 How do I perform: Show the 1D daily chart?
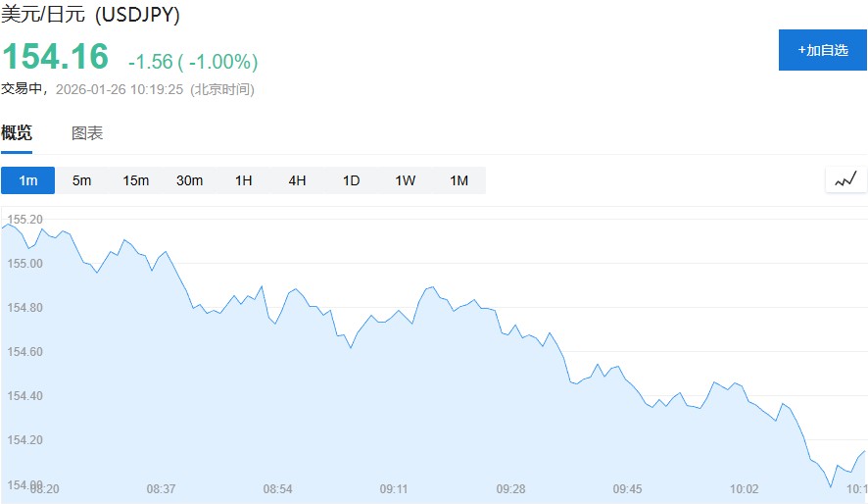click(x=351, y=180)
